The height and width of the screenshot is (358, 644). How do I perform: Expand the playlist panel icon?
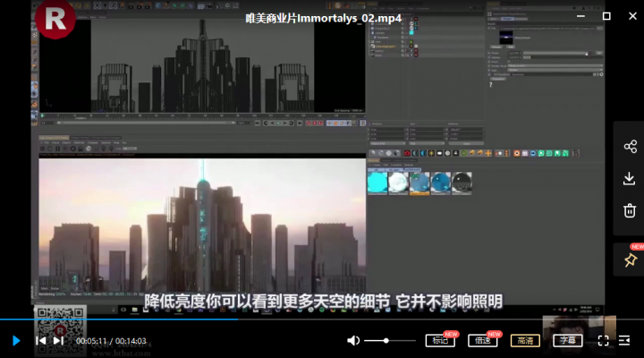click(624, 341)
